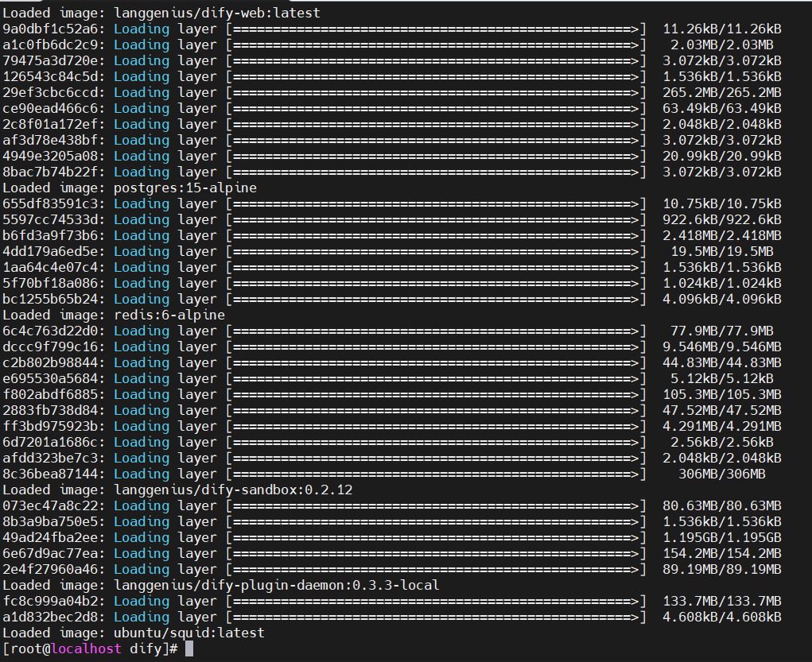812x662 pixels.
Task: Select layer hash 29ef3cbc6ccd
Action: (x=50, y=93)
